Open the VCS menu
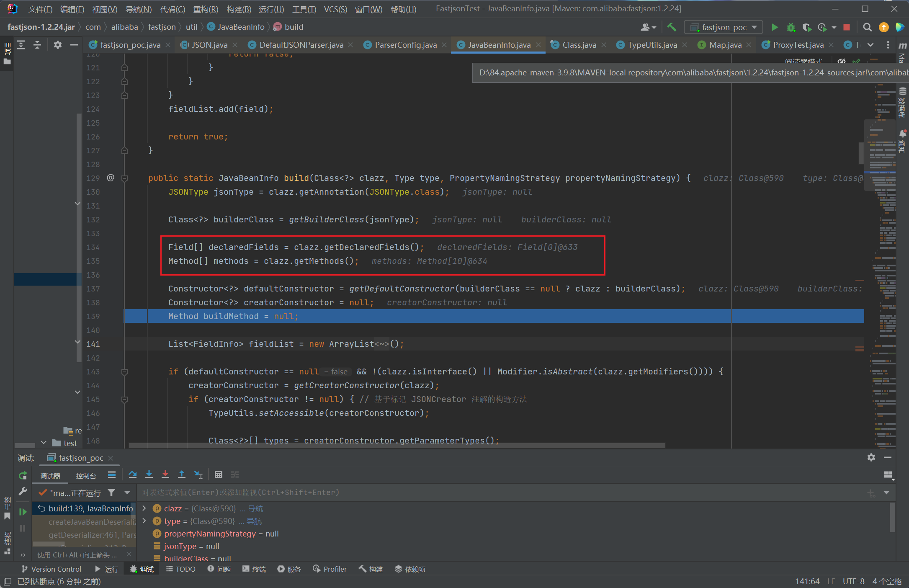909x588 pixels. (x=335, y=9)
